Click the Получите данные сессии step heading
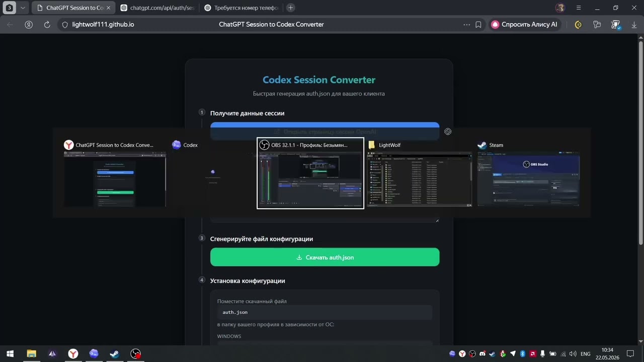Viewport: 644px width, 362px height. pos(247,113)
